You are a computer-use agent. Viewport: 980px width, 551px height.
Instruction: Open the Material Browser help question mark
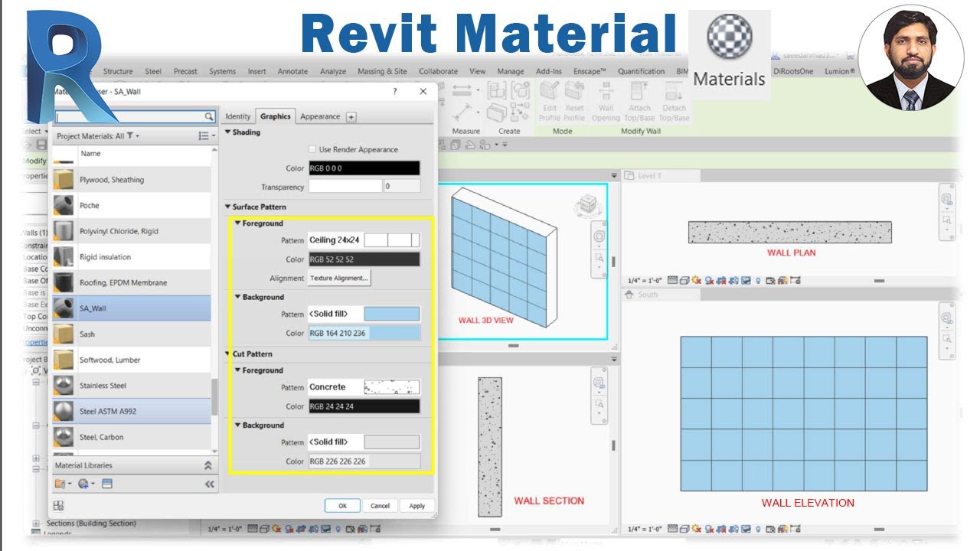395,91
